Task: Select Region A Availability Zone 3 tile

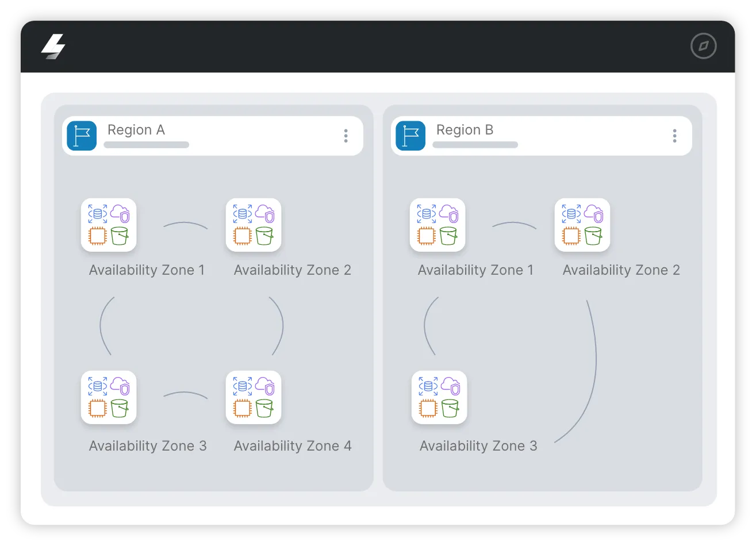Action: [x=109, y=397]
